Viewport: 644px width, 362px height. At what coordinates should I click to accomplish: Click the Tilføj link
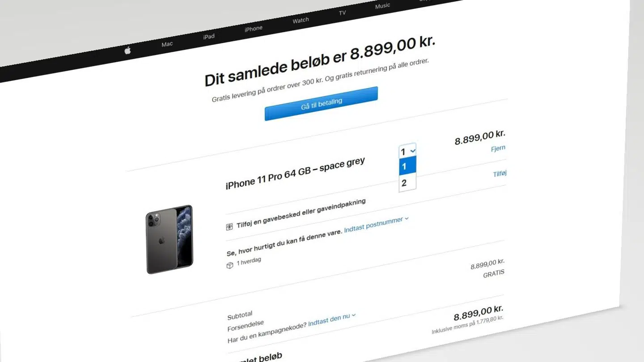[500, 174]
